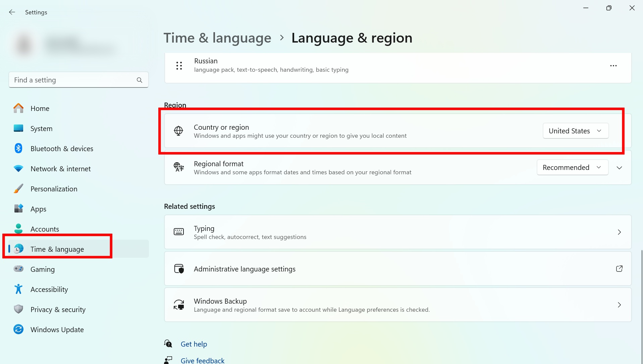Image resolution: width=643 pixels, height=364 pixels.
Task: Click the System monitor icon
Action: click(x=18, y=128)
